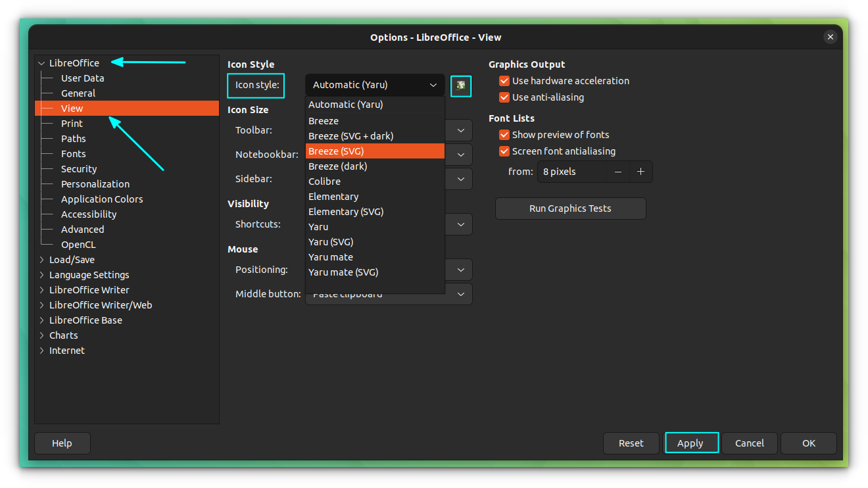The image size is (868, 488).
Task: Close the Options dialog window
Action: (831, 37)
